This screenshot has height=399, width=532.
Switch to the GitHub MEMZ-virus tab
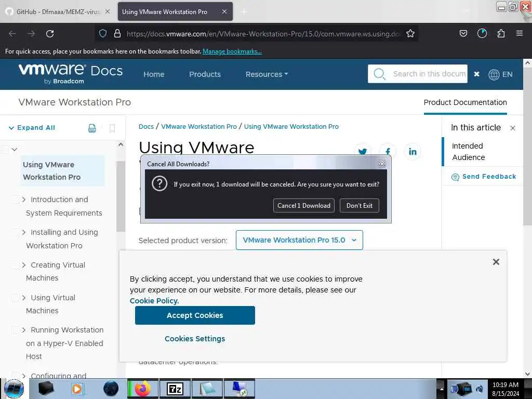pyautogui.click(x=58, y=11)
